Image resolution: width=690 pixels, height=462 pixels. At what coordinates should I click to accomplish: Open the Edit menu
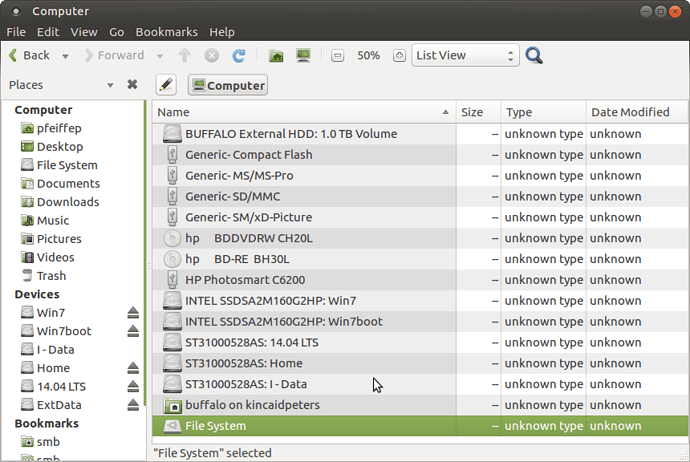[x=48, y=32]
